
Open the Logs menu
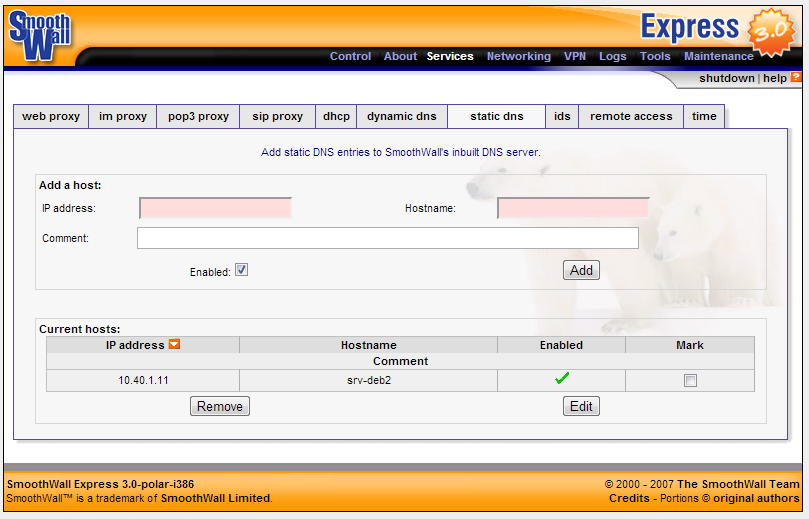coord(612,56)
